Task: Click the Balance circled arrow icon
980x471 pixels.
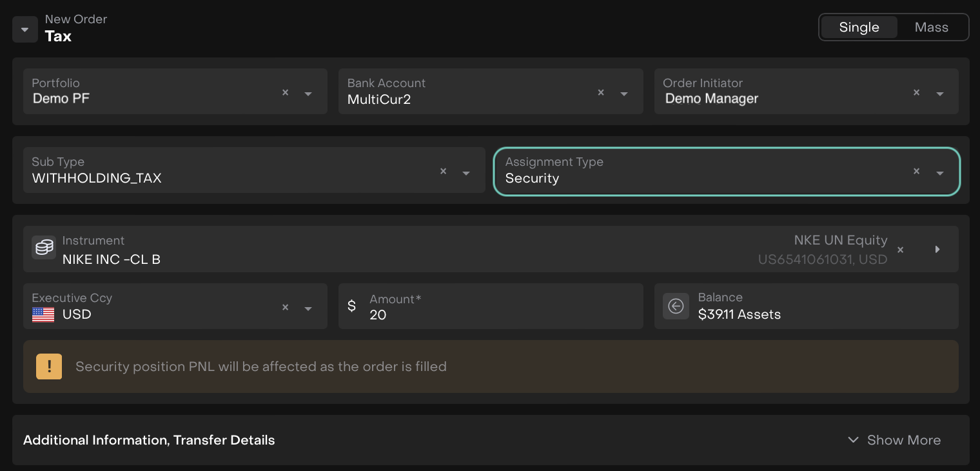Action: coord(676,306)
